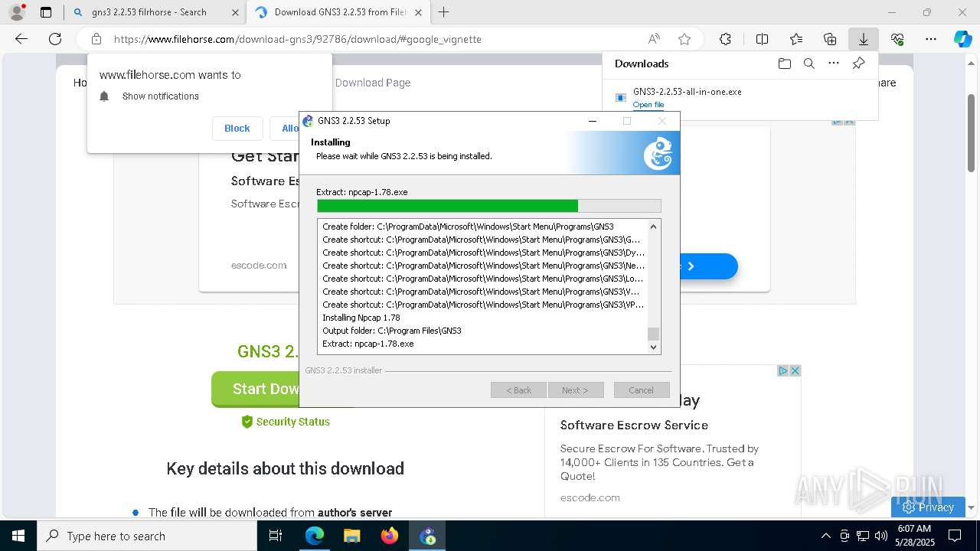Click the clock showing 6:07 AM

[x=914, y=529]
